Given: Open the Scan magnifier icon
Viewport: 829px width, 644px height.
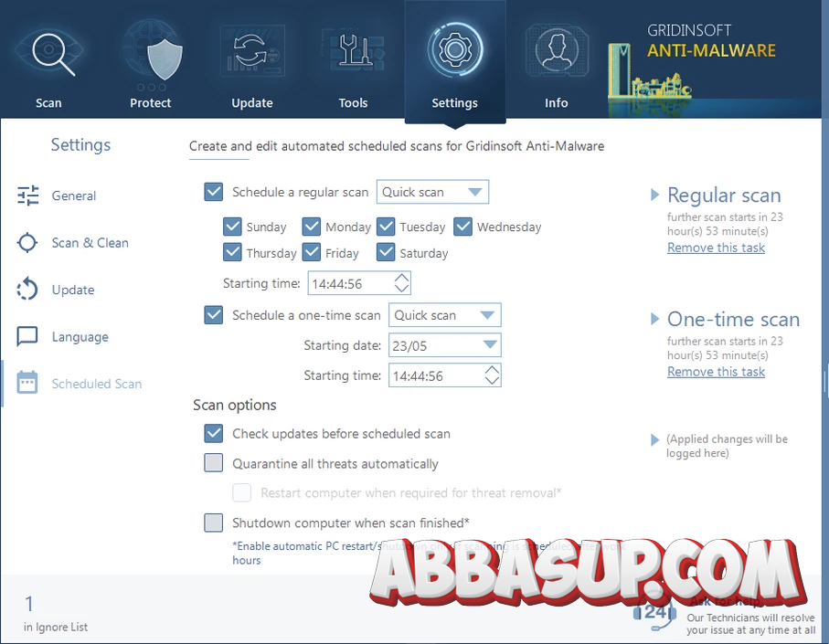Looking at the screenshot, I should pos(53,53).
